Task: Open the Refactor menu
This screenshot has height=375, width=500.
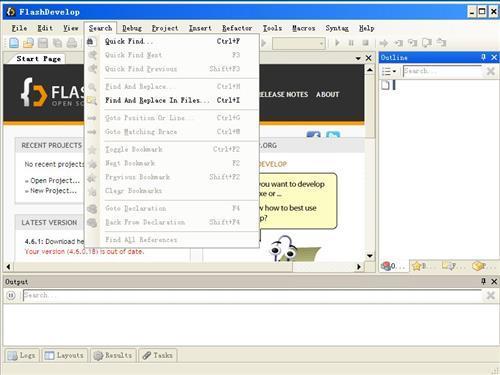Action: (237, 28)
